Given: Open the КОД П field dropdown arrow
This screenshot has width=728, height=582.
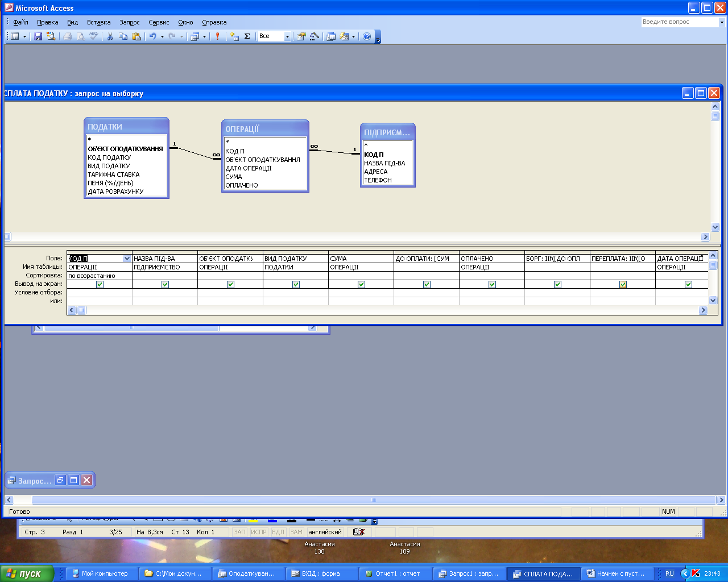Looking at the screenshot, I should pos(127,259).
